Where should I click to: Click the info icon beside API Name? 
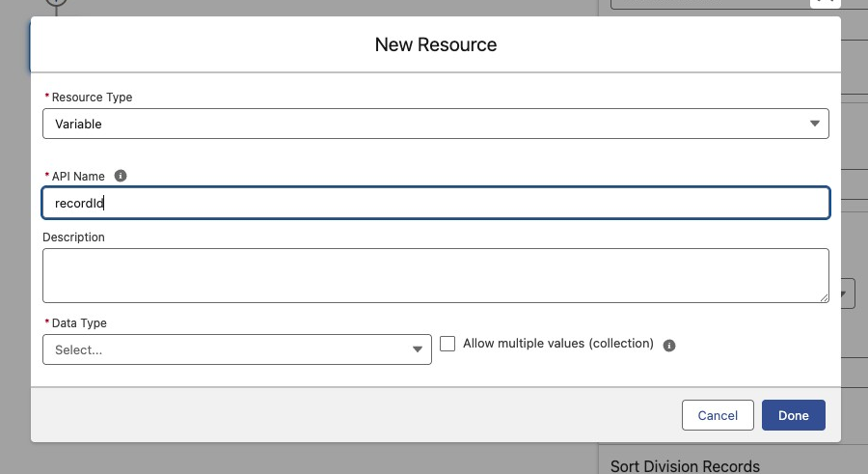tap(121, 176)
